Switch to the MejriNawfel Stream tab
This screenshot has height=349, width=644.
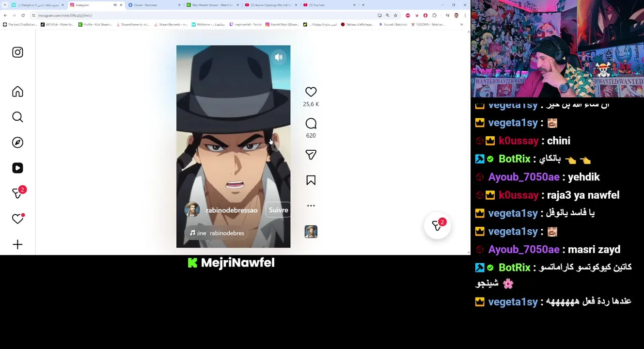(212, 5)
